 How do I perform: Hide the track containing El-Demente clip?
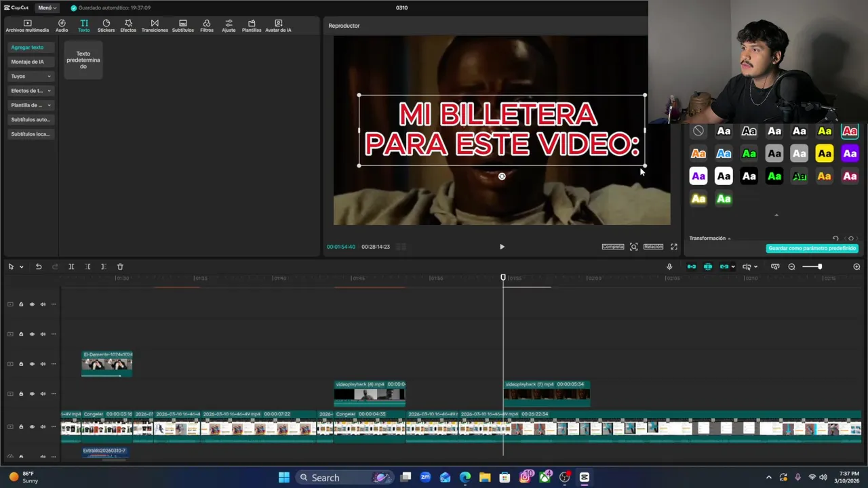32,364
